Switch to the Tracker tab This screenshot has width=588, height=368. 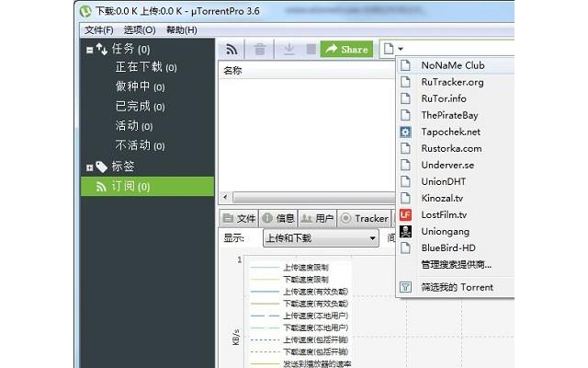tap(365, 218)
